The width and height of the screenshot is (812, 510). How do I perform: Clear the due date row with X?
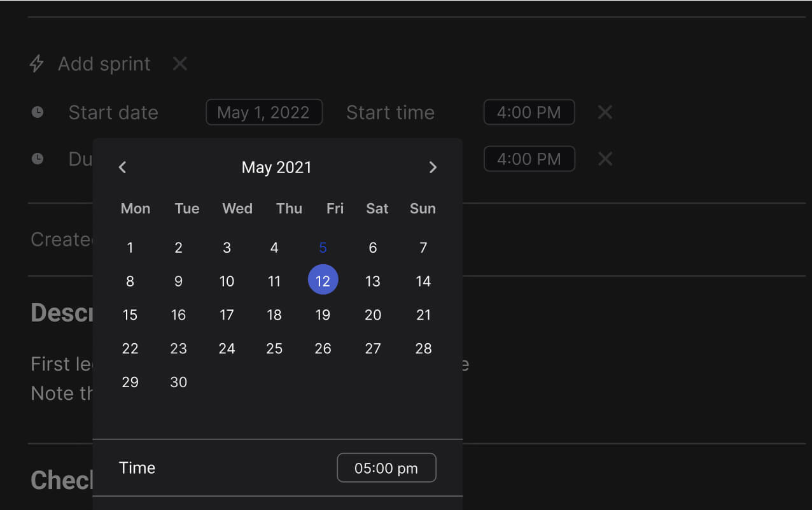[x=605, y=159]
